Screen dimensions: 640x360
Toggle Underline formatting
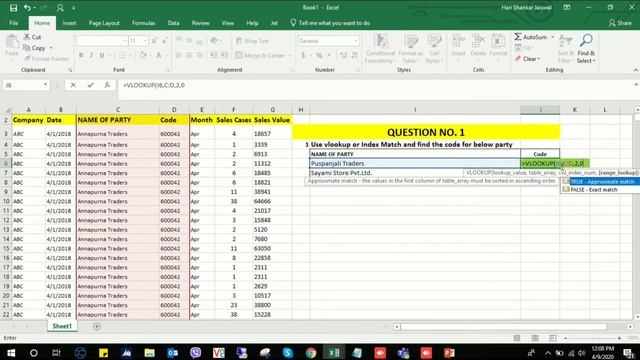tap(102, 55)
